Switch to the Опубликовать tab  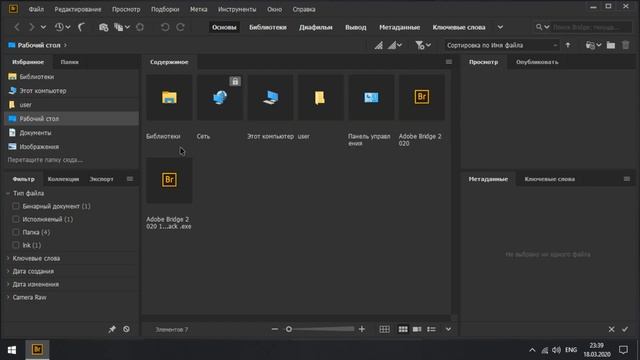537,62
